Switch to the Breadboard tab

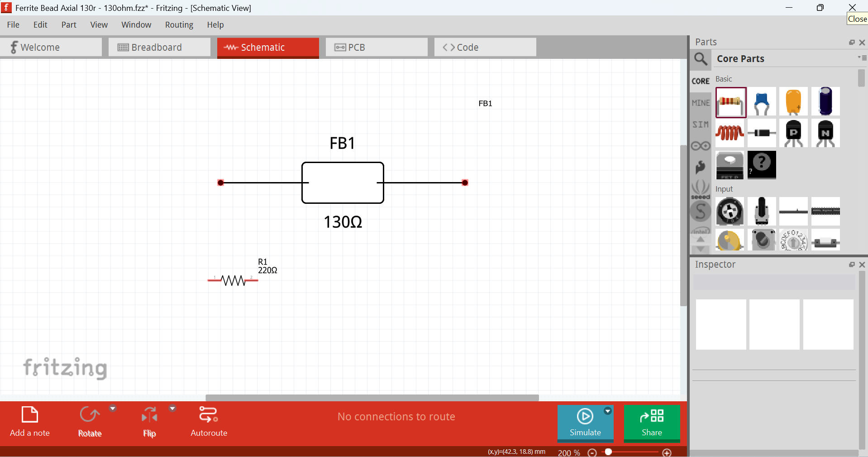(159, 48)
